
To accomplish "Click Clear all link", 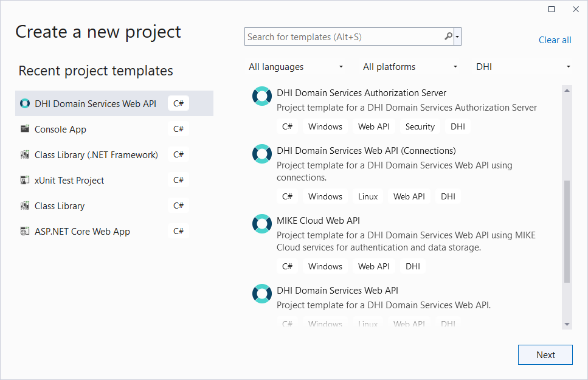I will [x=555, y=40].
